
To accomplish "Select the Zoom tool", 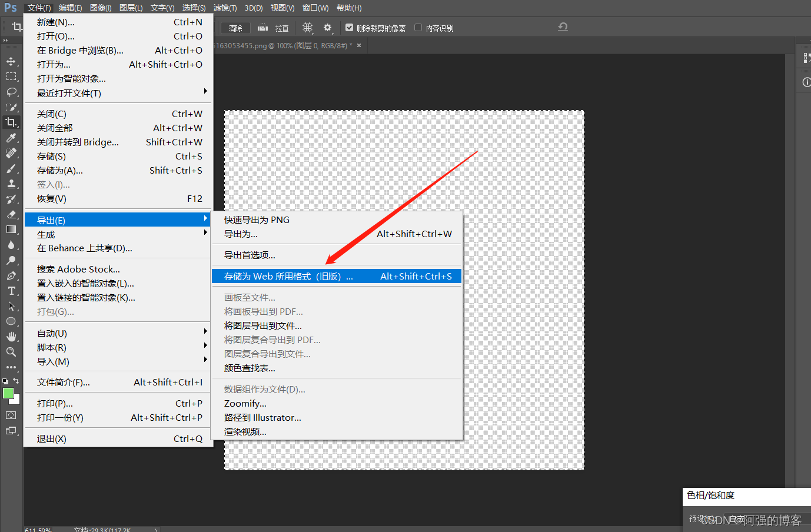I will click(x=11, y=352).
